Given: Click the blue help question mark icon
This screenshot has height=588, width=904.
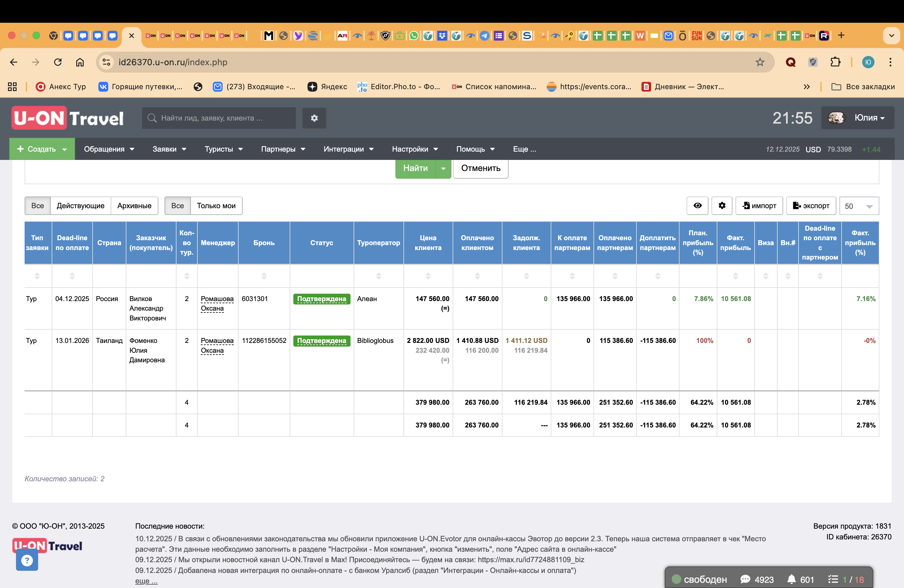Looking at the screenshot, I should 27,560.
